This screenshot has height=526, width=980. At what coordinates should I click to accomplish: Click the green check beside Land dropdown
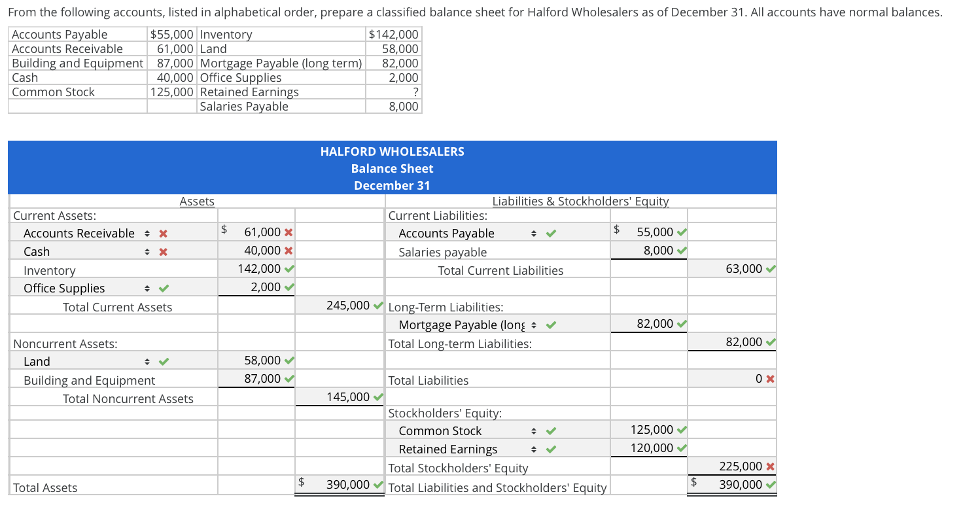[x=164, y=362]
